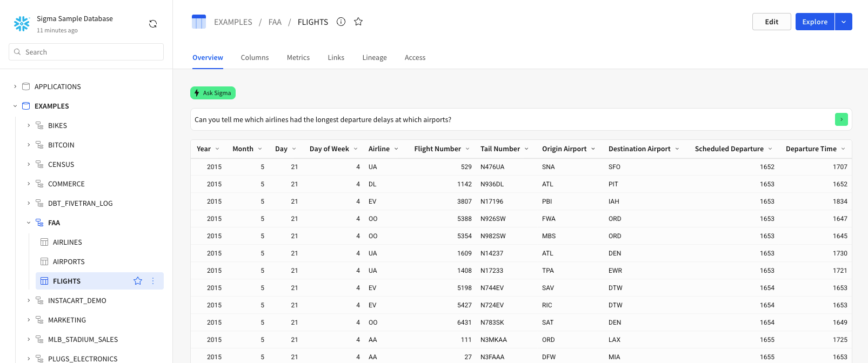This screenshot has height=363, width=868.
Task: Go to EXAMPLES breadcrumb link
Action: [x=233, y=22]
